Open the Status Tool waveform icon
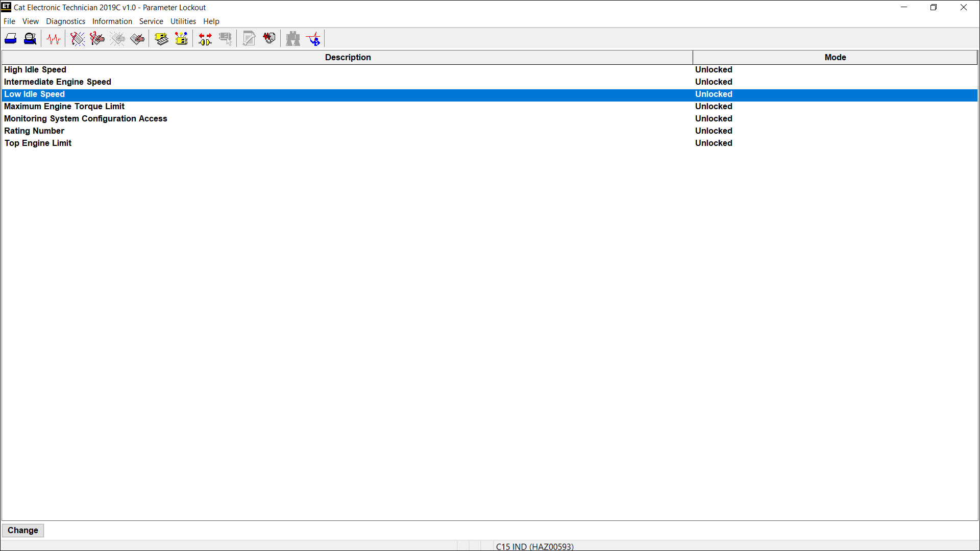 pos(54,39)
